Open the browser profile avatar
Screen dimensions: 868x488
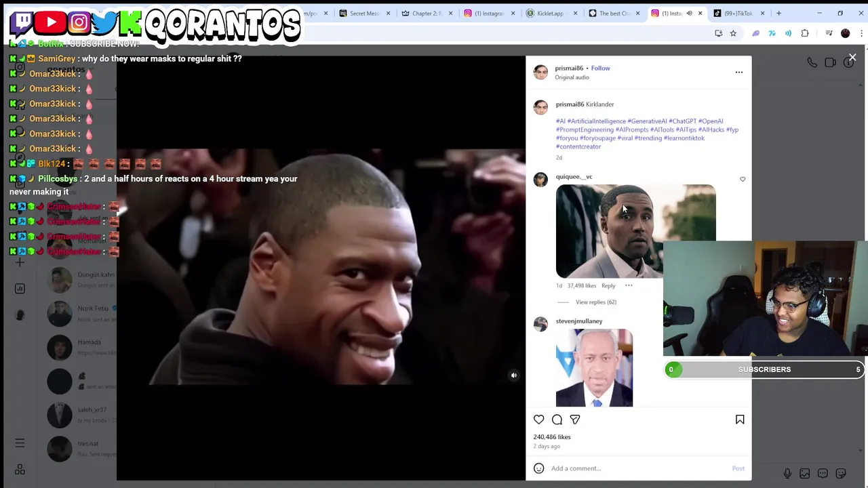845,33
